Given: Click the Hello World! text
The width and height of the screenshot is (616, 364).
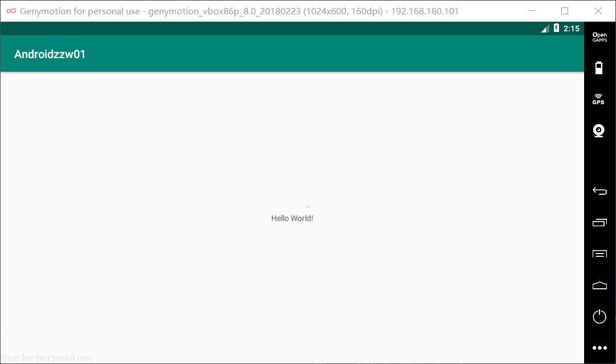Looking at the screenshot, I should pyautogui.click(x=292, y=218).
